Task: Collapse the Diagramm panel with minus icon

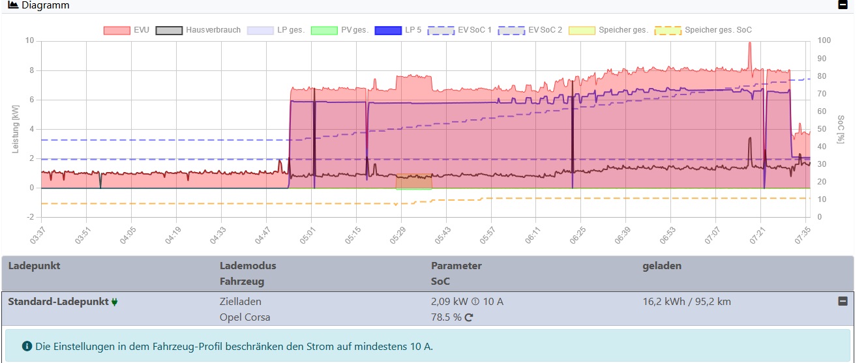Action: [x=843, y=5]
